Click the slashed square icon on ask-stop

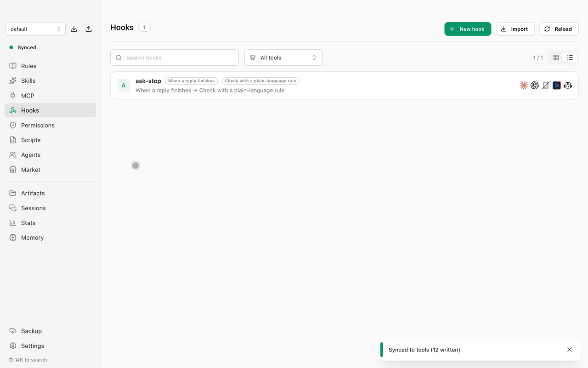(x=546, y=85)
